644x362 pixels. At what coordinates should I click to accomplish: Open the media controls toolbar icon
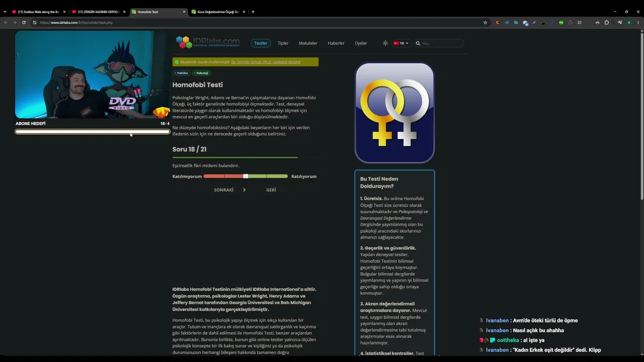(x=620, y=23)
